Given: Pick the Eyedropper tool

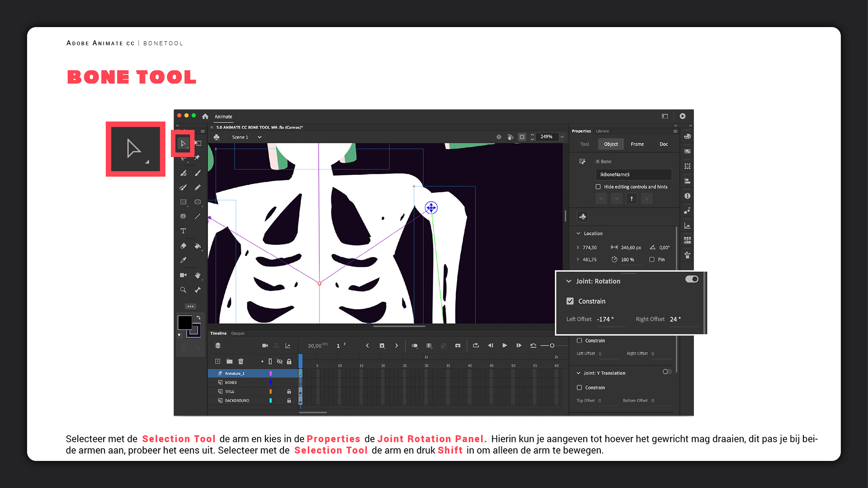Looking at the screenshot, I should coord(183,260).
